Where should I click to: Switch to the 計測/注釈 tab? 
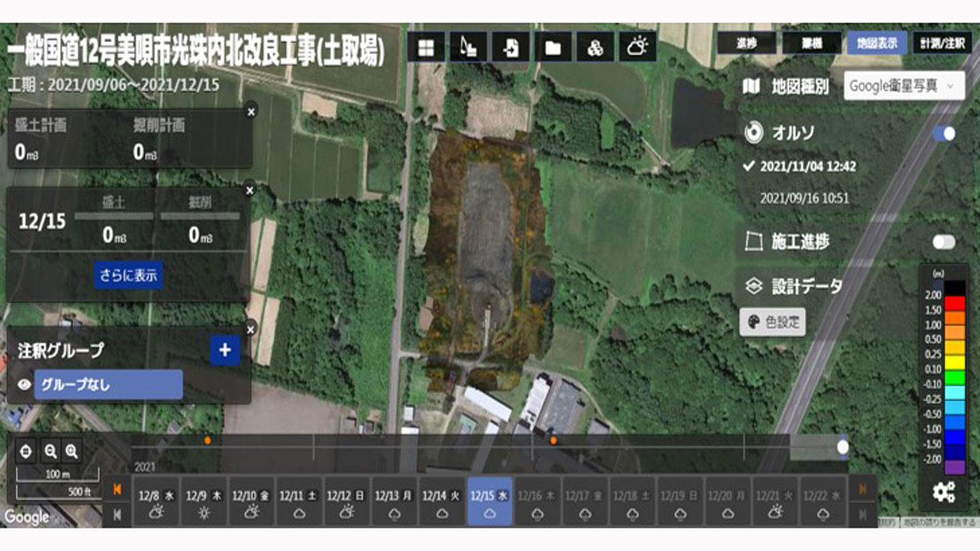(x=942, y=44)
